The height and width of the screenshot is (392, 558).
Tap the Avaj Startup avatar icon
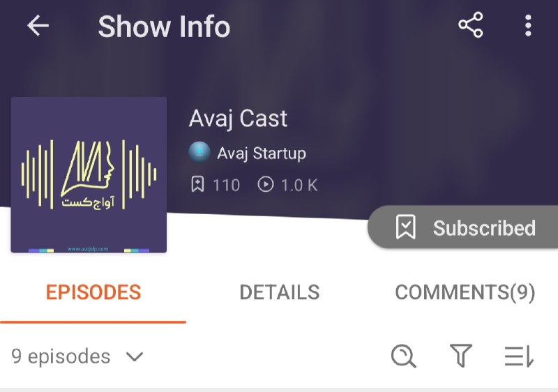(199, 152)
